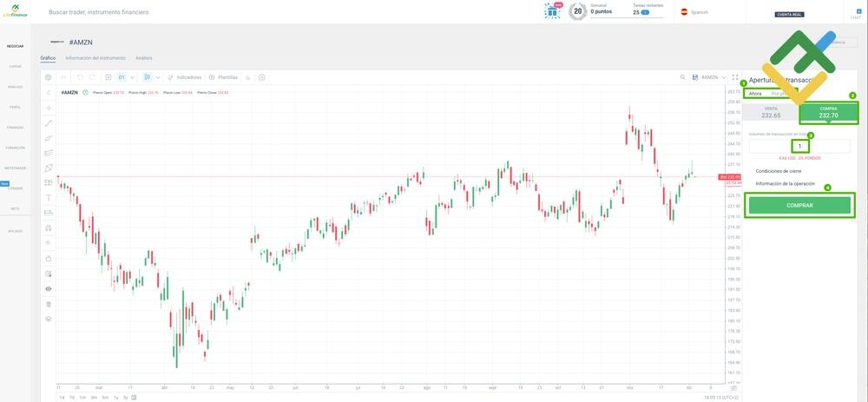This screenshot has height=402, width=868.
Task: Click the screenshot camera icon in toolbar
Action: [x=262, y=77]
